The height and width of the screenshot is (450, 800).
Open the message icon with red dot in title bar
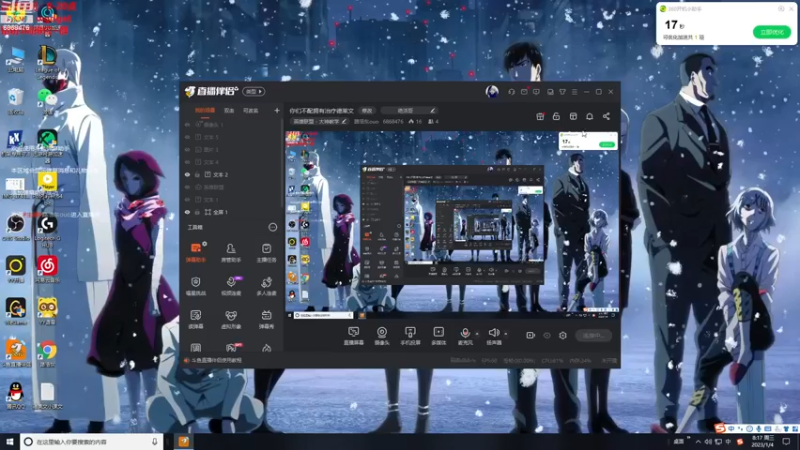524,92
